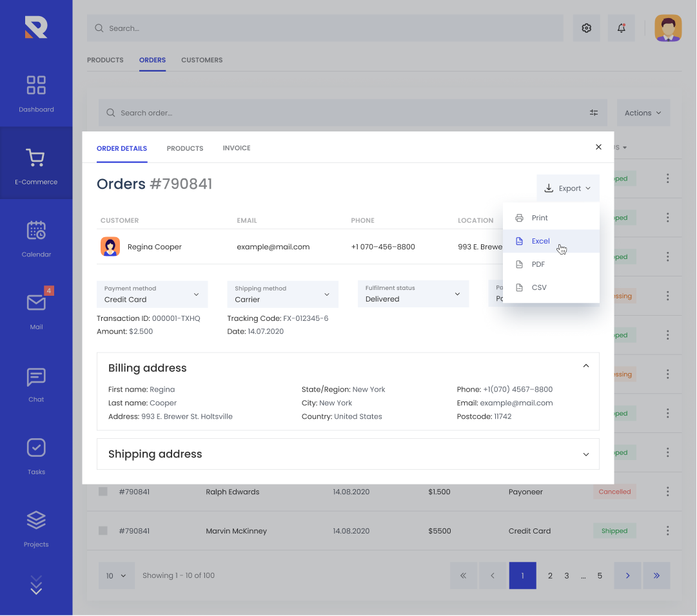Open the Dashboard sidebar icon
This screenshot has width=697, height=616.
36,85
